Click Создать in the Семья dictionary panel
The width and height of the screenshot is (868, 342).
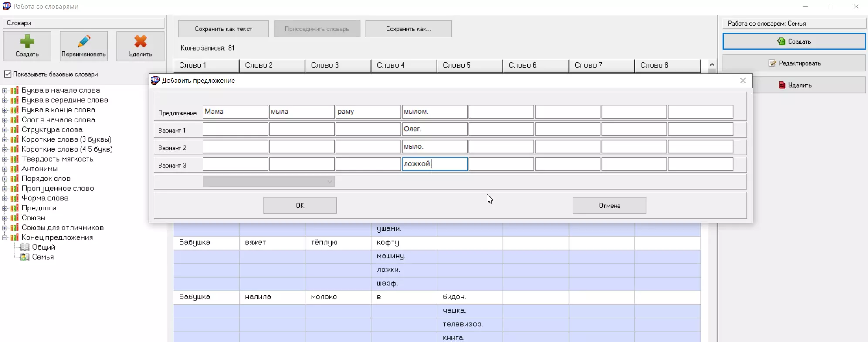coord(794,41)
